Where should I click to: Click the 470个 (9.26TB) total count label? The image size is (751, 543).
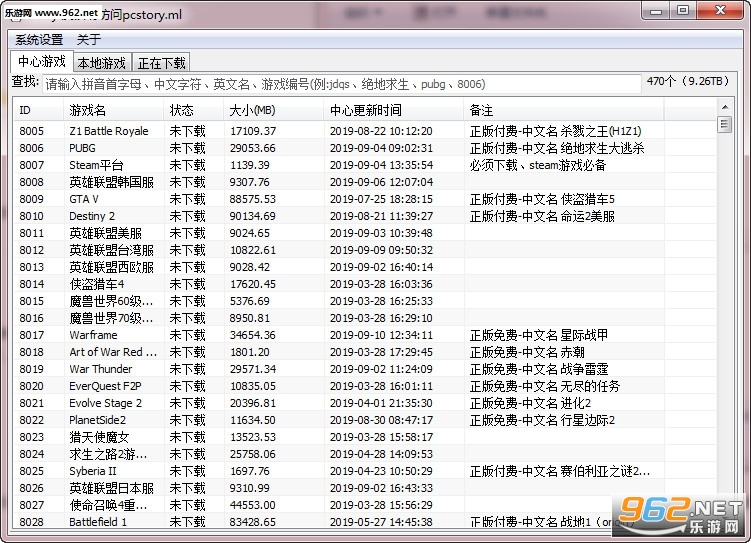688,81
